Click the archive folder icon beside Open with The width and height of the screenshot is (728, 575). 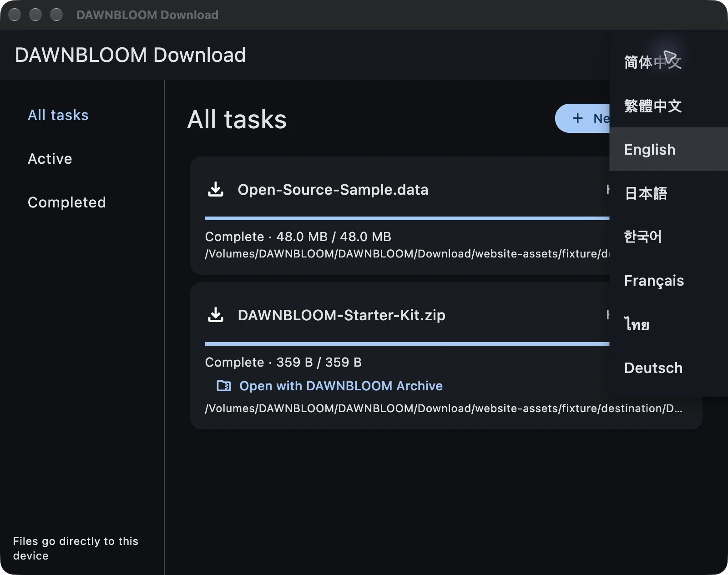point(223,386)
